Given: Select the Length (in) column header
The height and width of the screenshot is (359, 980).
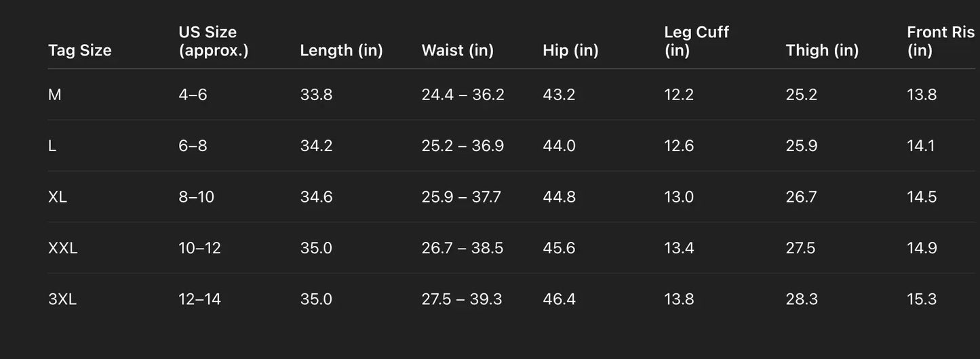Looking at the screenshot, I should point(341,50).
